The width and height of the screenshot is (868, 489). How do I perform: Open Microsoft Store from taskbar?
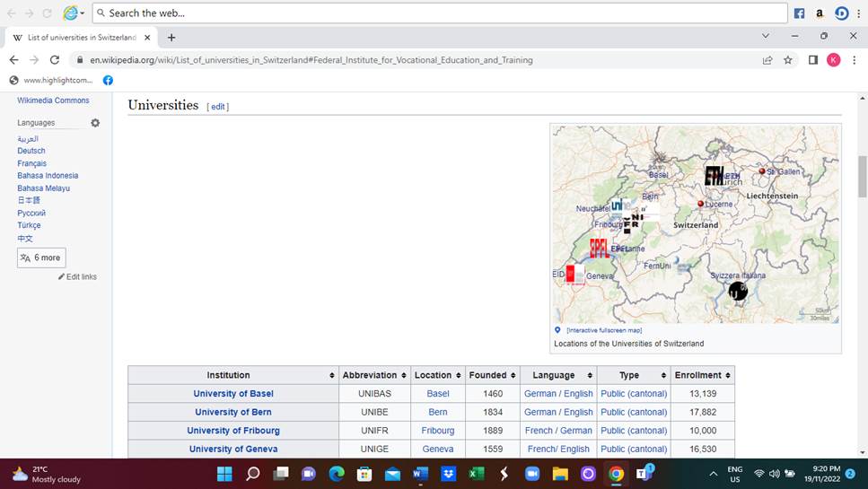[x=364, y=474]
